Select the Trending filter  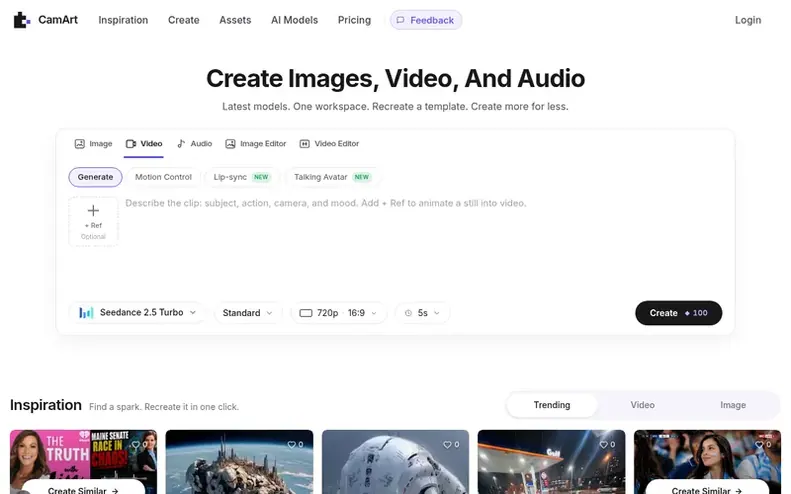552,405
